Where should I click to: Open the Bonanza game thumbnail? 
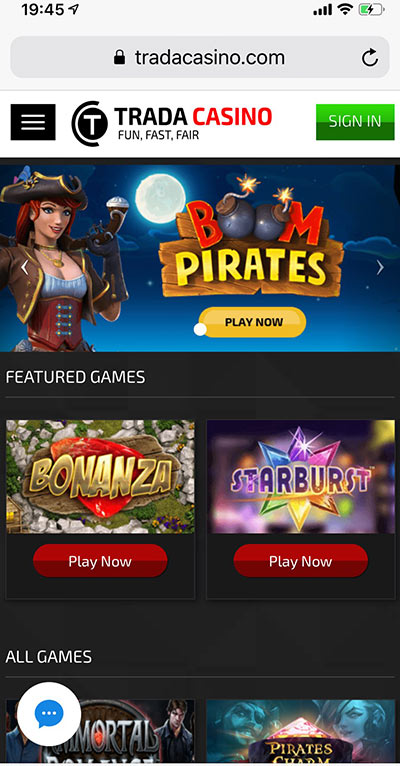[100, 476]
